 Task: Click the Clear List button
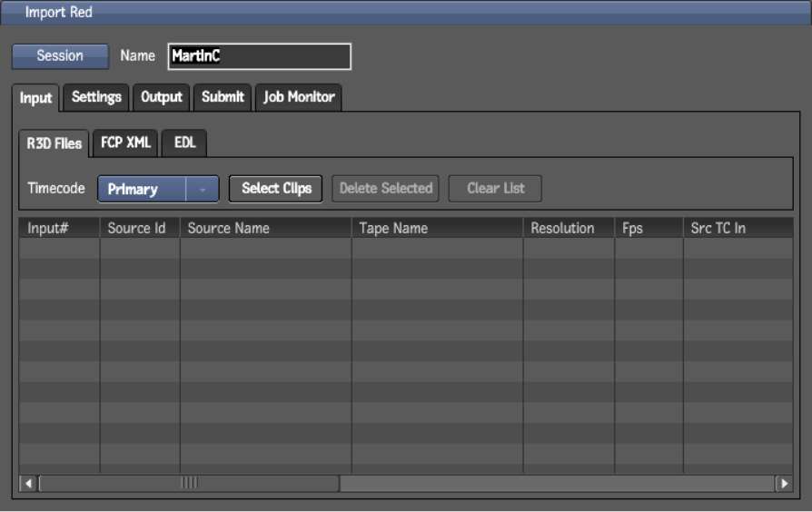point(495,189)
